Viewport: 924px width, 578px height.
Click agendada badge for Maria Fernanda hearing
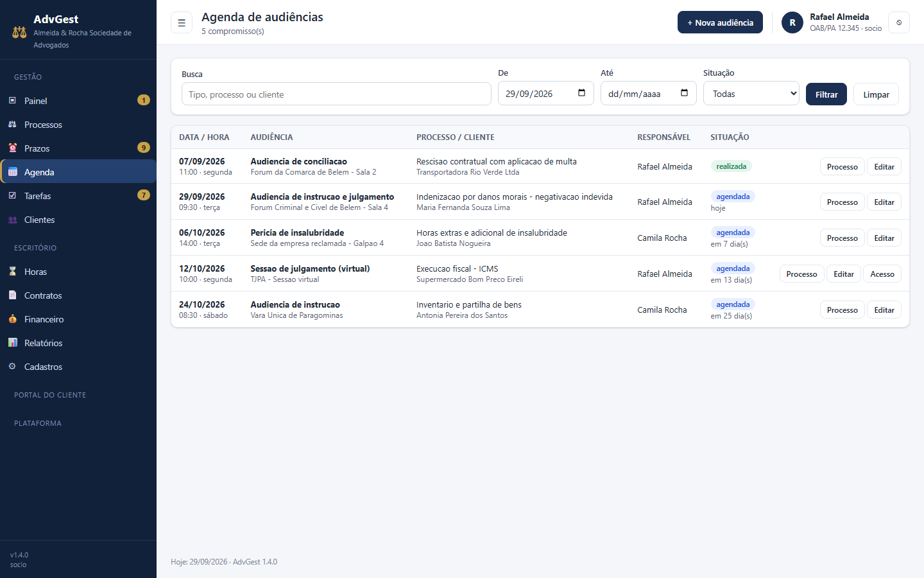click(733, 197)
